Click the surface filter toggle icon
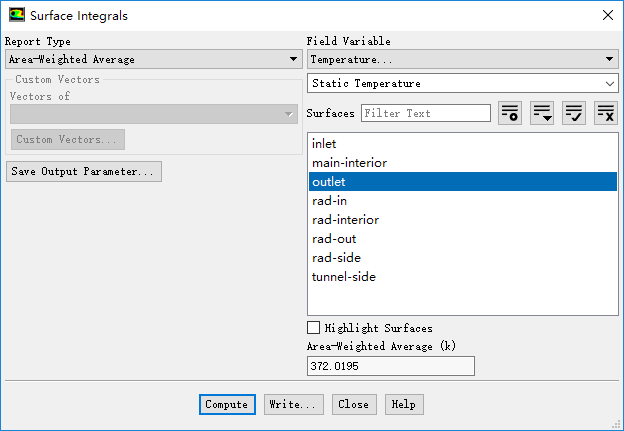This screenshot has width=624, height=431. (x=509, y=113)
